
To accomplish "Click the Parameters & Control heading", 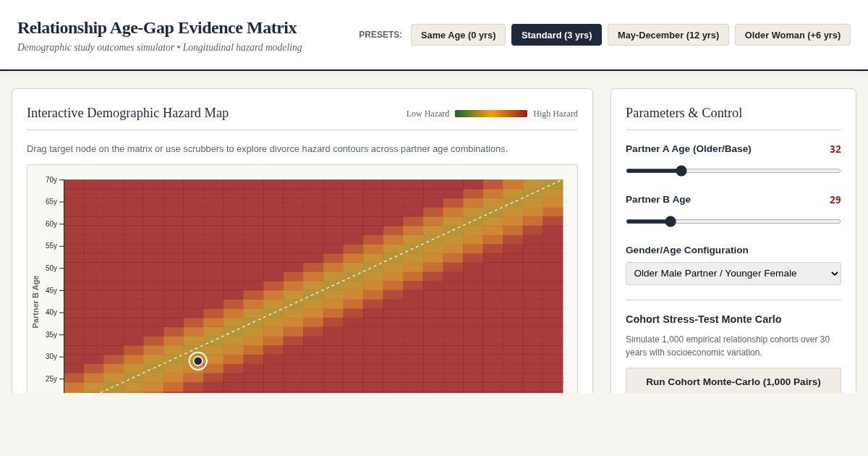I will pos(684,113).
